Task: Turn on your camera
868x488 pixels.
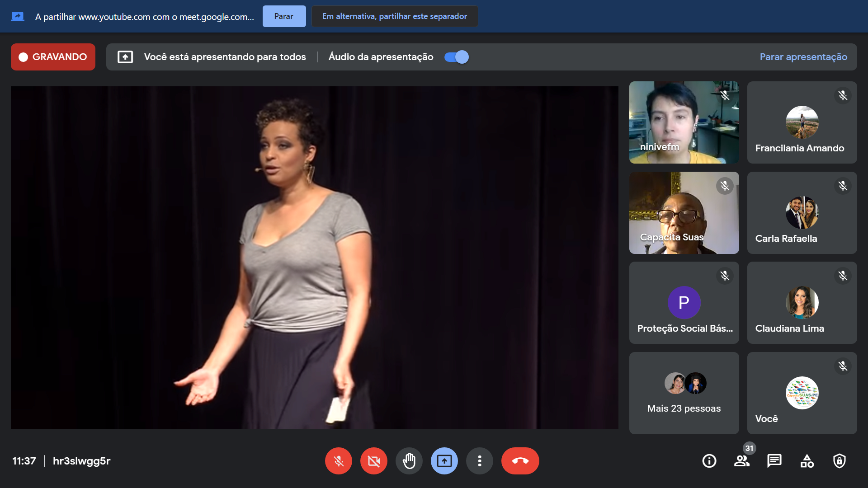Action: (x=374, y=461)
